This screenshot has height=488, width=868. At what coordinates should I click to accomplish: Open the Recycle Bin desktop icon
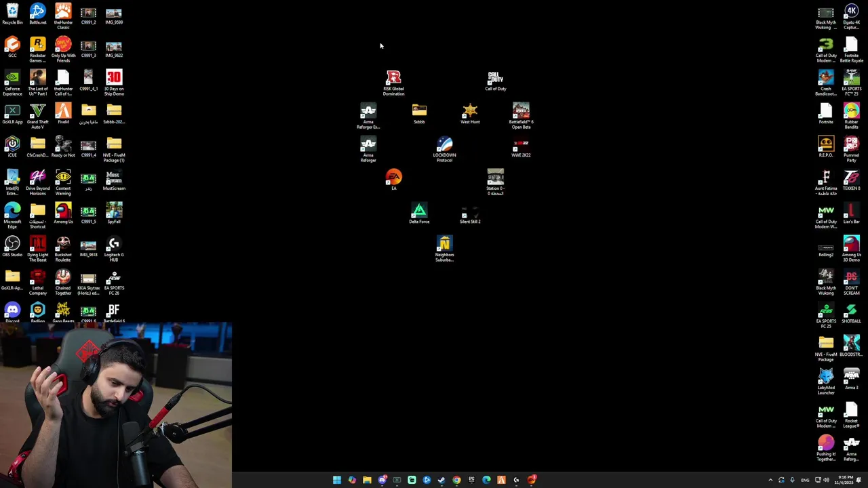click(x=12, y=14)
